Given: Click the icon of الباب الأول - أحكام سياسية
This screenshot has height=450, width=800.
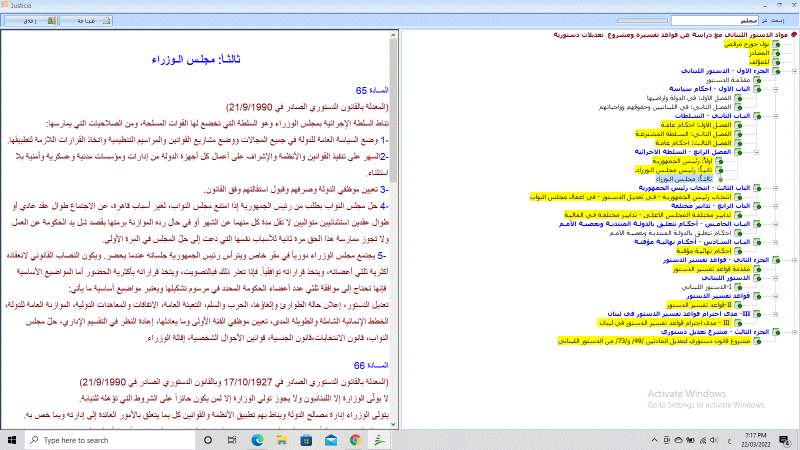Looking at the screenshot, I should 757,89.
